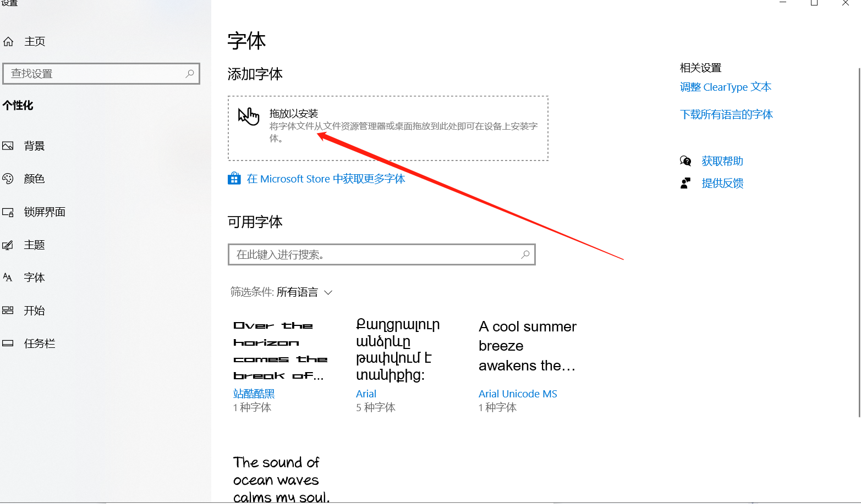Click the 拖放以安装 drop area
This screenshot has height=504, width=861.
click(x=388, y=128)
